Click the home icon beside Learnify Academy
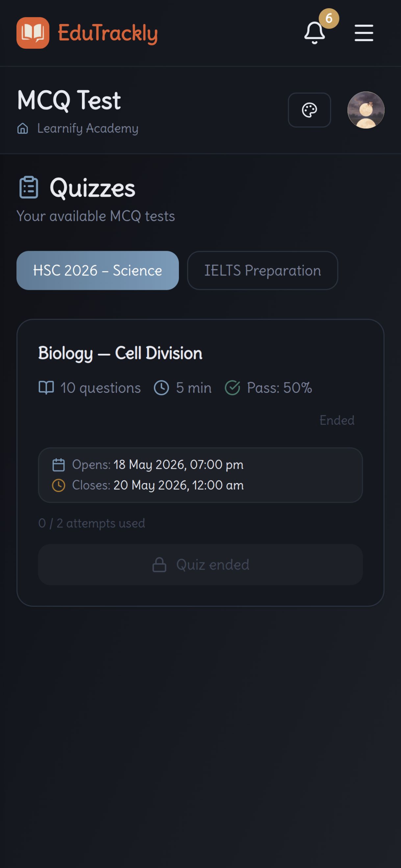Screen dimensions: 401x868 tap(23, 128)
